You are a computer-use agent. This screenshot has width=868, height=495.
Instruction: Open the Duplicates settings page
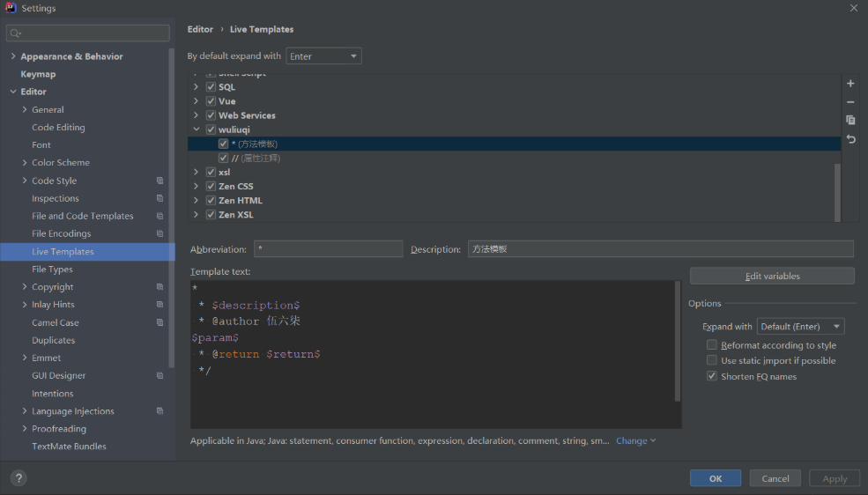pos(53,340)
